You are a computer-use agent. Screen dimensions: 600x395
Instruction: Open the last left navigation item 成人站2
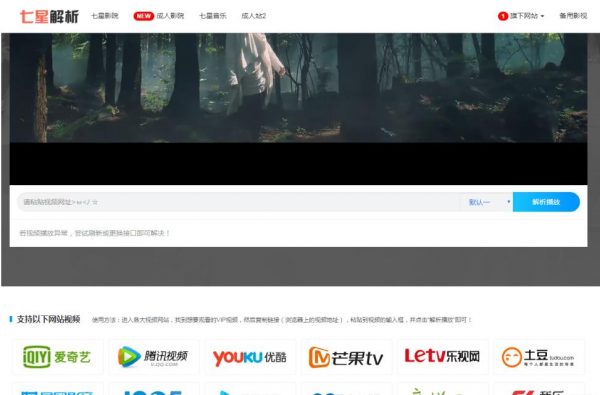point(253,16)
